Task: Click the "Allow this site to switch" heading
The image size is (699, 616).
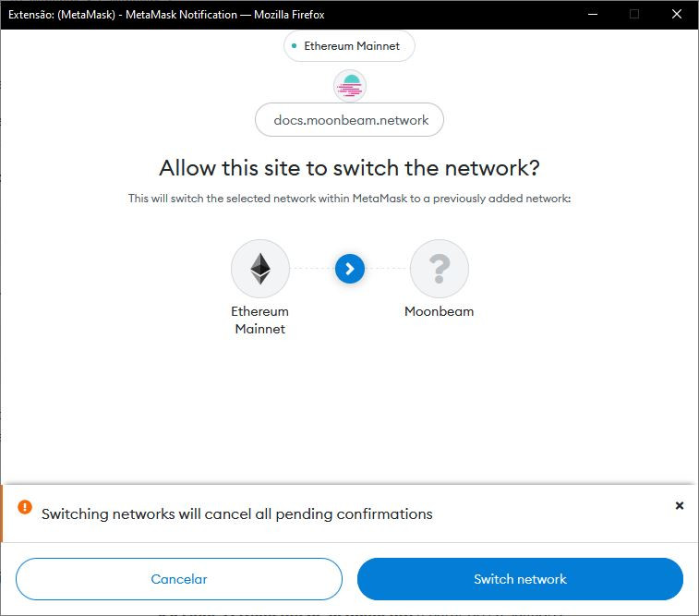Action: click(x=349, y=168)
